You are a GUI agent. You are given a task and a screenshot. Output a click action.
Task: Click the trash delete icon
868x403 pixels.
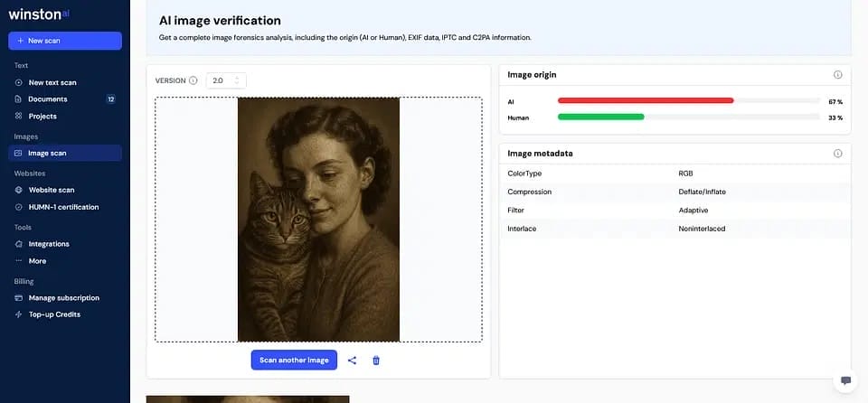pos(376,361)
